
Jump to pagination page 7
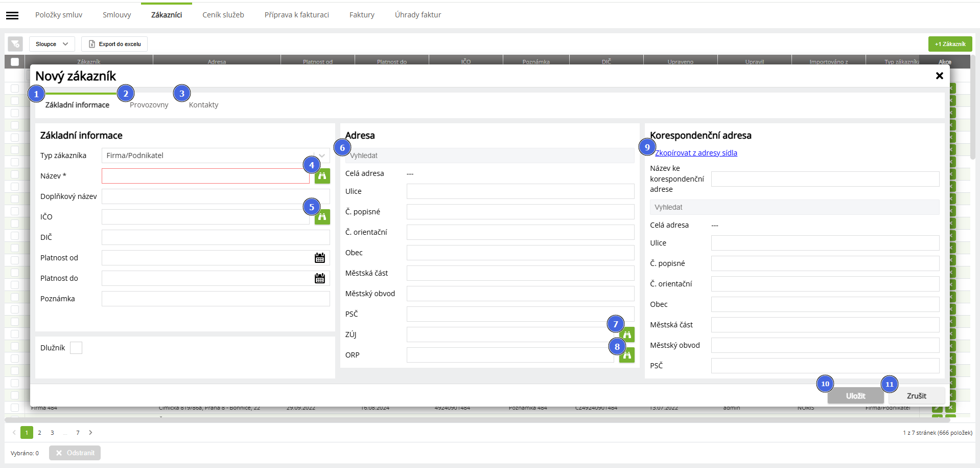[x=78, y=433]
